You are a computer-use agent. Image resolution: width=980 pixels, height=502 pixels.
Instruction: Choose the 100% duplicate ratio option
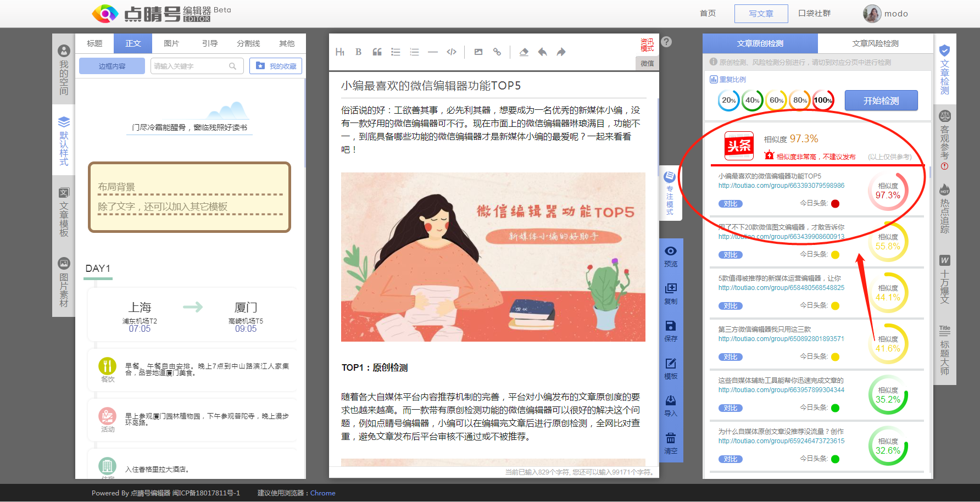823,101
